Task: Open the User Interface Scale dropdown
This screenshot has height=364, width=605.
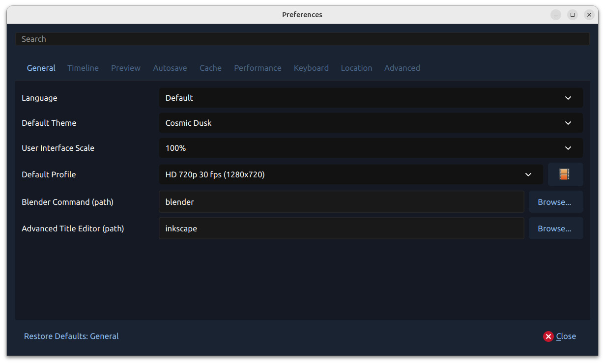Action: coord(371,148)
